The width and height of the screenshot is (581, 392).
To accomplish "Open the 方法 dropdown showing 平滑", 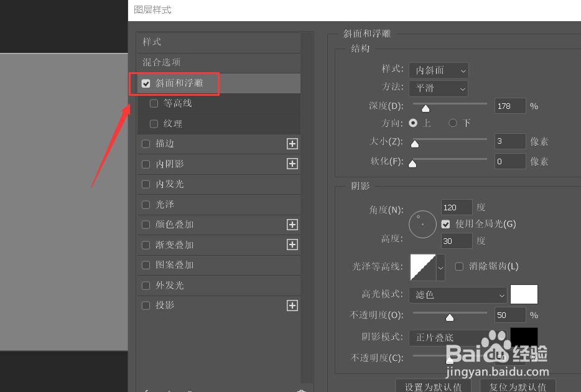I will pos(439,88).
